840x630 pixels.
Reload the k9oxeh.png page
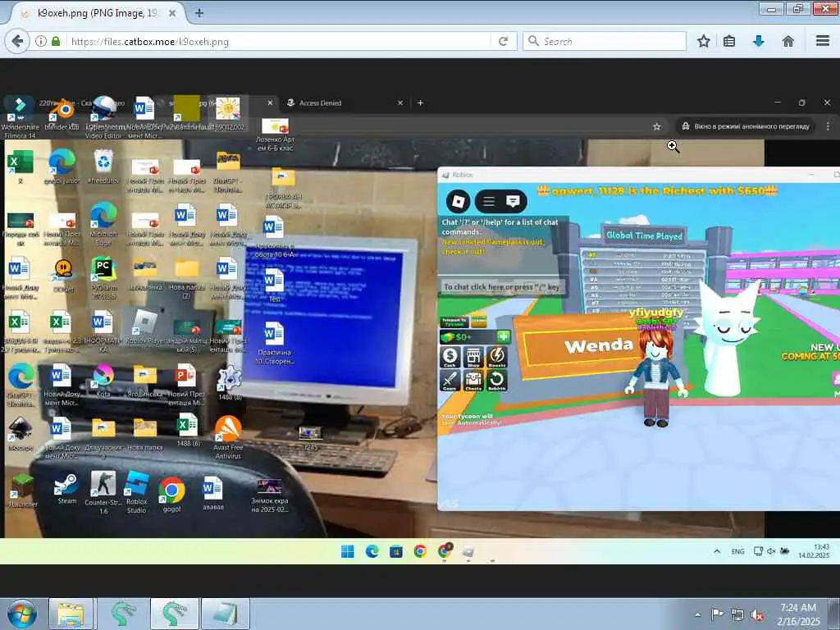pyautogui.click(x=503, y=41)
